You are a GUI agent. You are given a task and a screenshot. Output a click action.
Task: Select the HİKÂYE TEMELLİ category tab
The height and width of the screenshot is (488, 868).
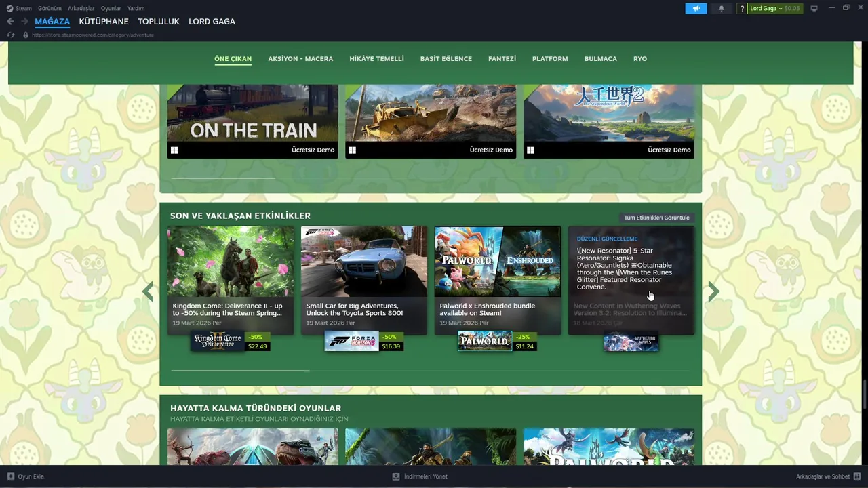(x=376, y=59)
